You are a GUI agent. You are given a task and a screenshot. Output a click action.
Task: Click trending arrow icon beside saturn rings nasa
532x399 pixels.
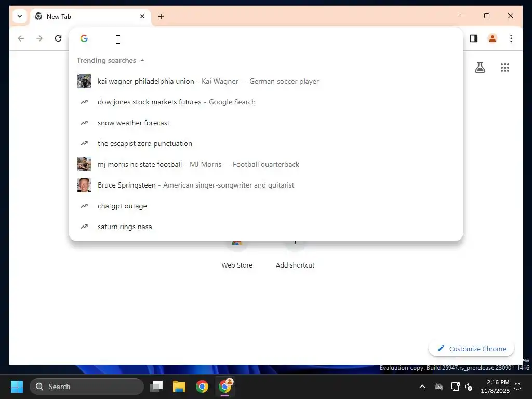(x=84, y=227)
